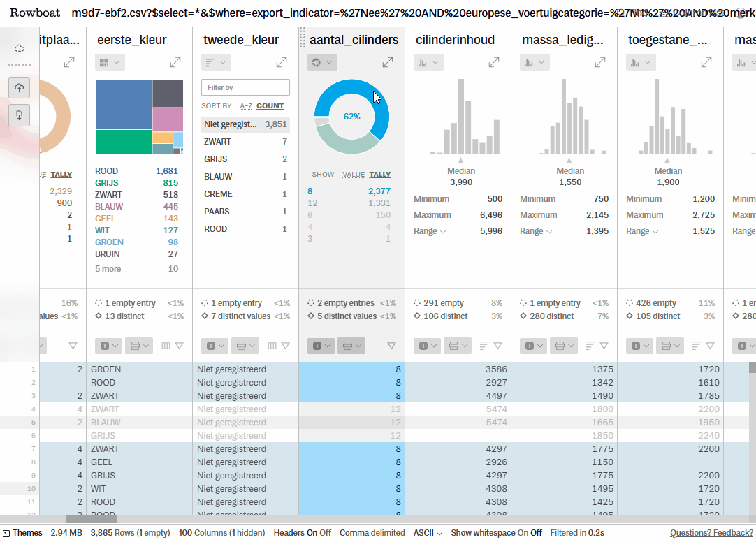
Task: Toggle Show whitespace setting in status bar
Action: click(497, 533)
